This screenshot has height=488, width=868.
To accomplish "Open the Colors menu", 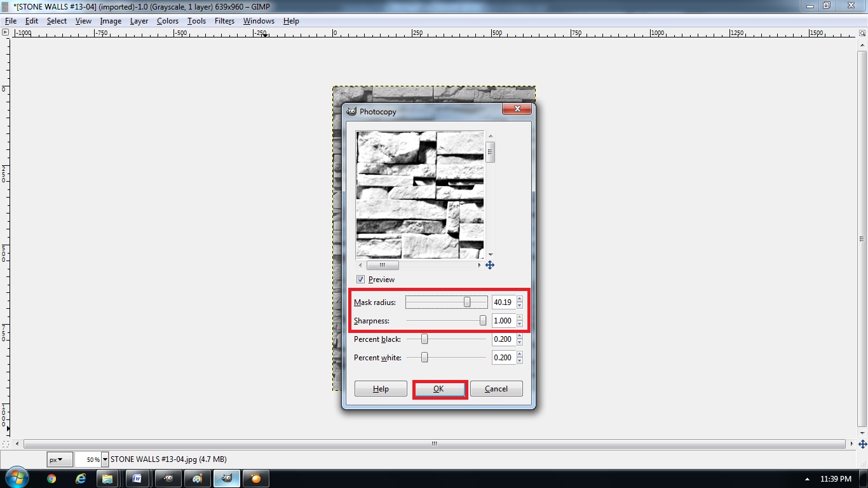I will 167,20.
